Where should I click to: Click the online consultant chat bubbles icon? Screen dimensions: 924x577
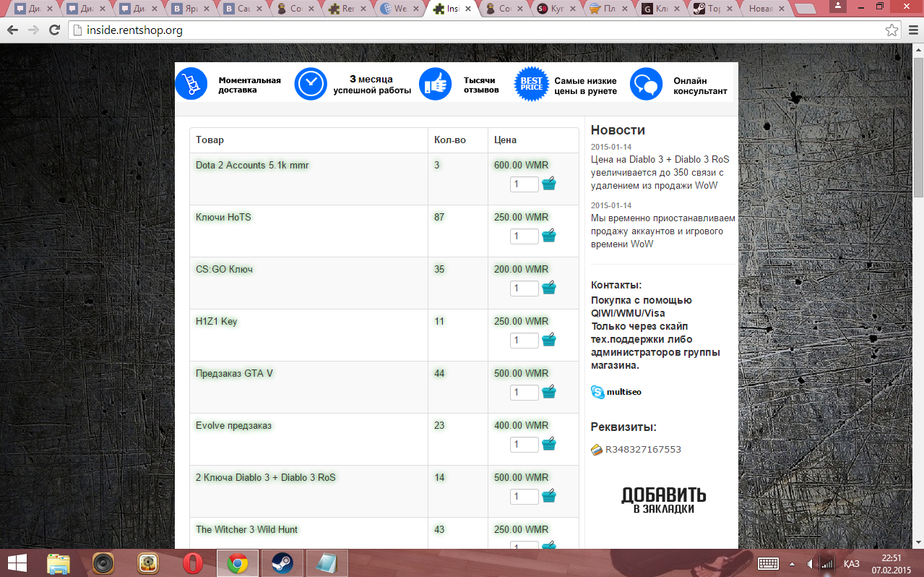click(646, 85)
